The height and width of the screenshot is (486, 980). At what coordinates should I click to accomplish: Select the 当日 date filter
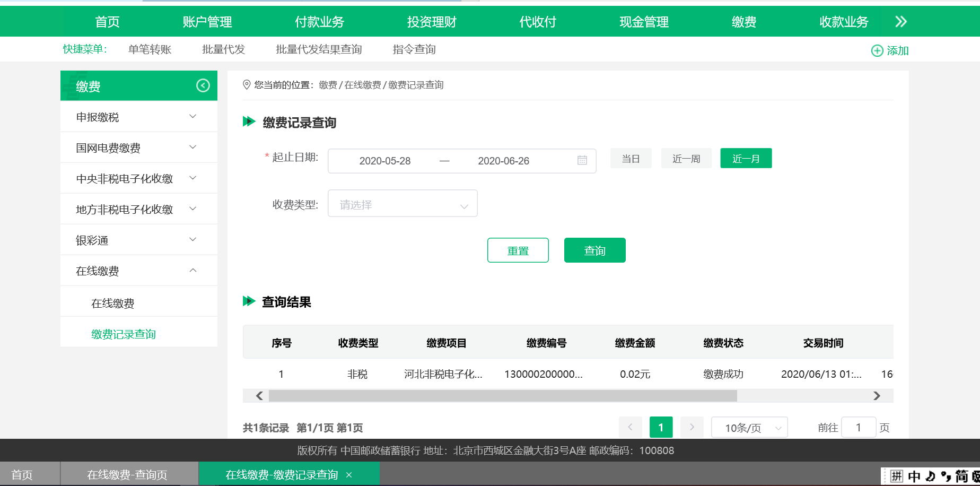click(x=631, y=158)
